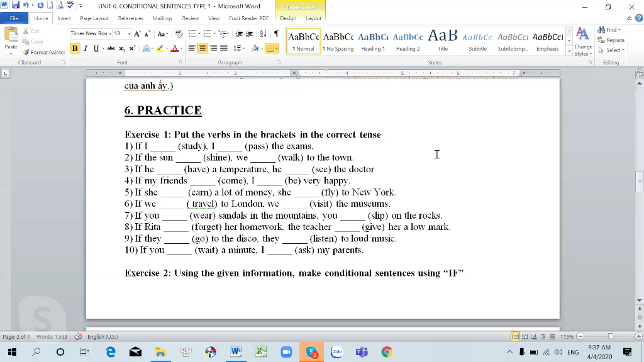
Task: Click Decrease Indent icon
Action: [x=239, y=34]
